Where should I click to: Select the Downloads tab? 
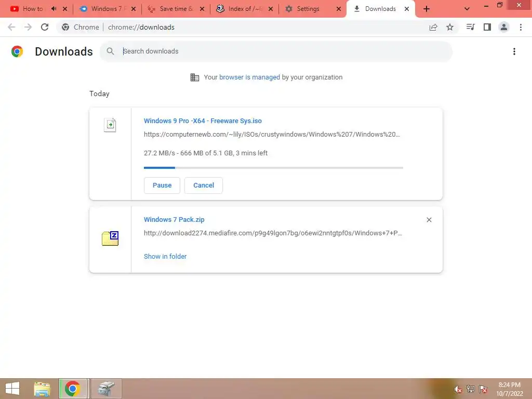tap(380, 9)
